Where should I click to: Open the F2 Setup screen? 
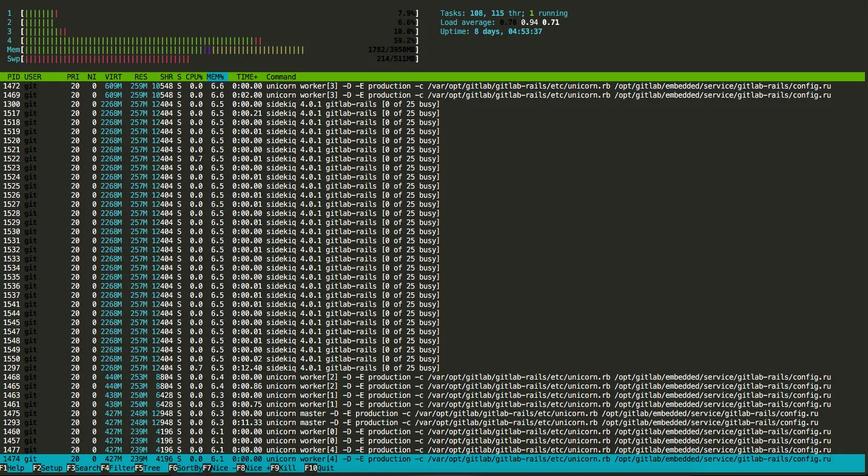click(48, 468)
